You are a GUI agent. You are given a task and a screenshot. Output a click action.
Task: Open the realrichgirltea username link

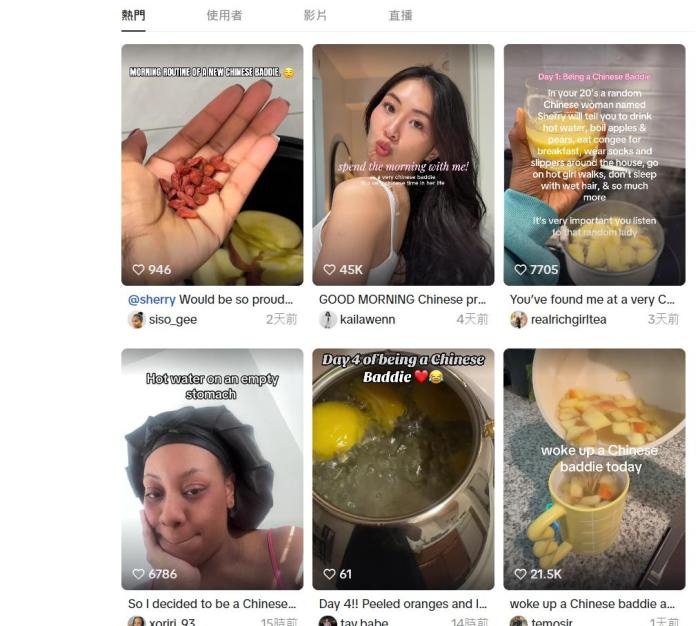[x=569, y=320]
